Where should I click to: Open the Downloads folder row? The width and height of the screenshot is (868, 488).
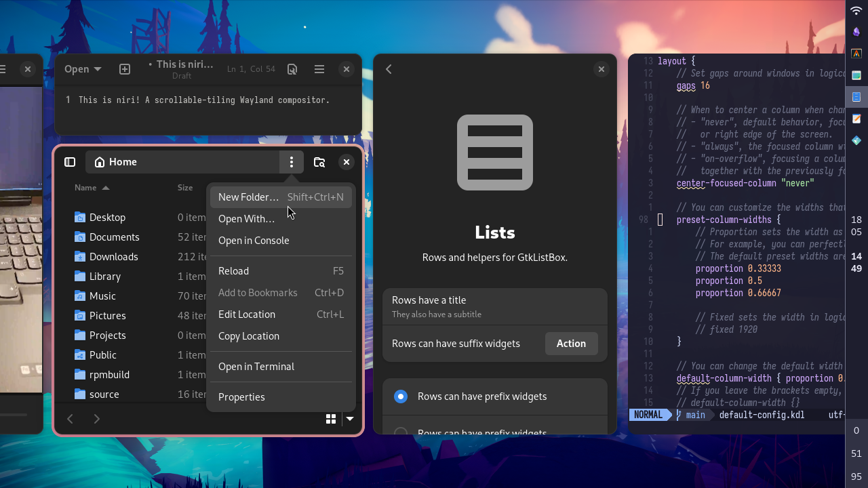click(x=113, y=257)
